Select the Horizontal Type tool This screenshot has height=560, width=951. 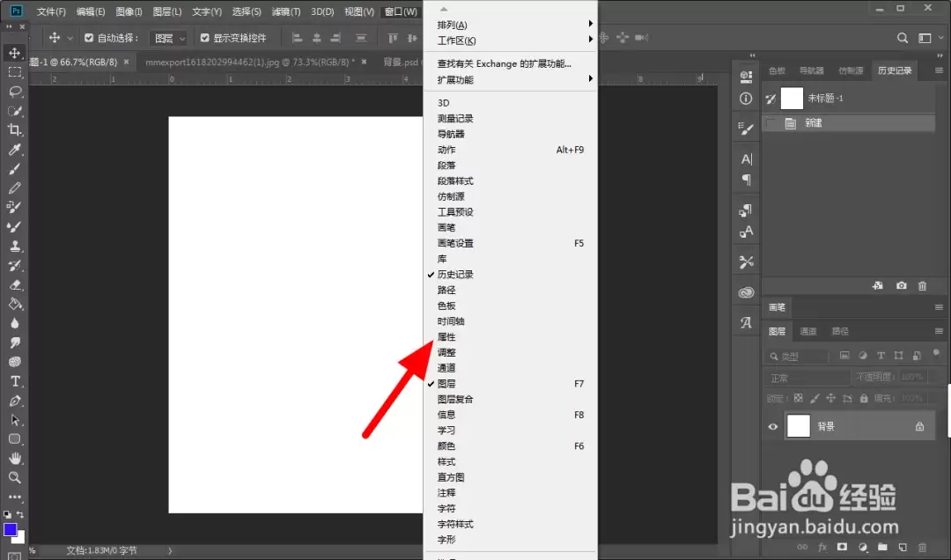15,381
